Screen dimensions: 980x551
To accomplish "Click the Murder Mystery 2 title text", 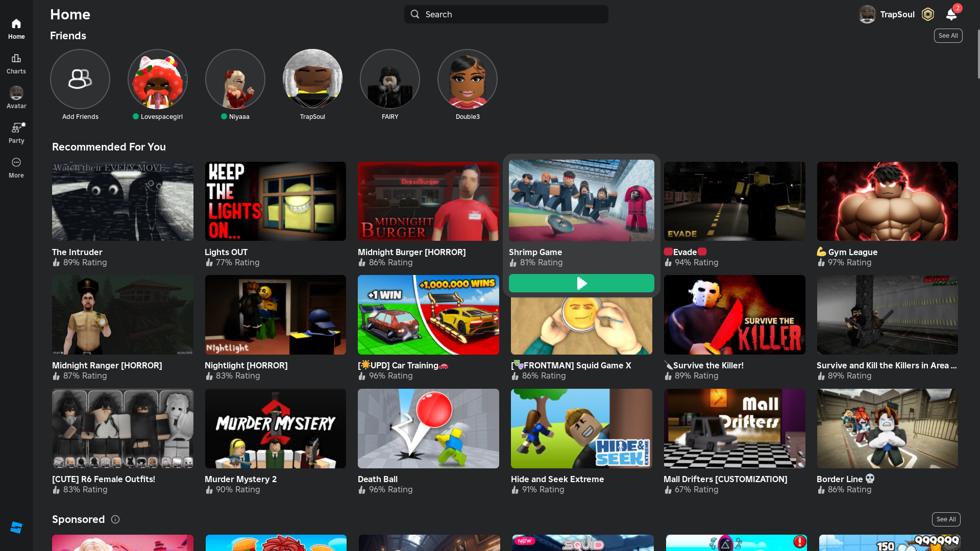I will (241, 479).
